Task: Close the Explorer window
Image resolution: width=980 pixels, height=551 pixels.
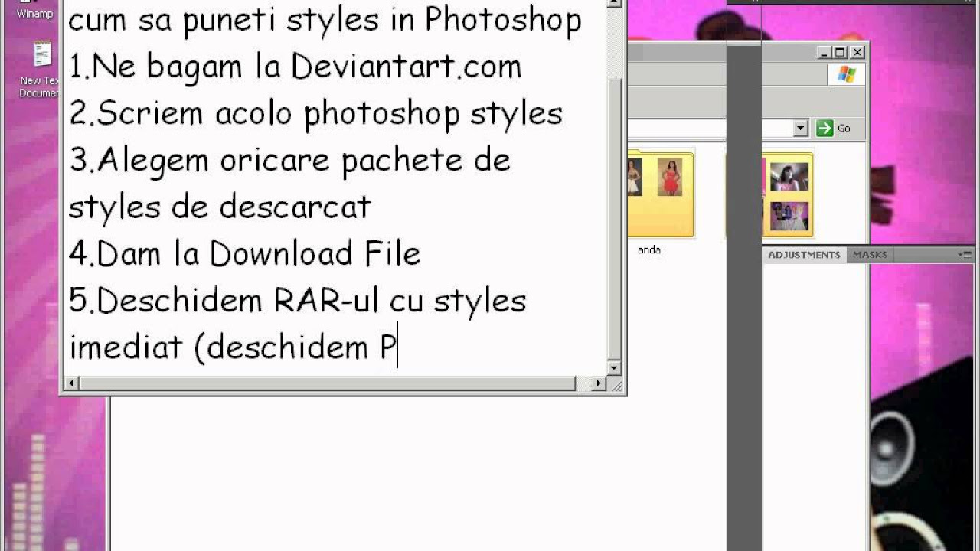Action: tap(857, 52)
